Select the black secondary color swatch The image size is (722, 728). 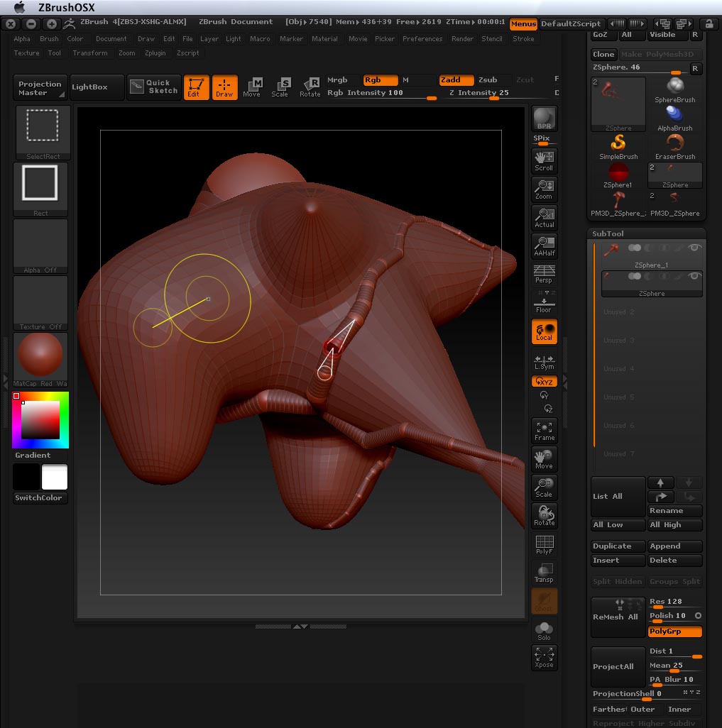coord(26,477)
